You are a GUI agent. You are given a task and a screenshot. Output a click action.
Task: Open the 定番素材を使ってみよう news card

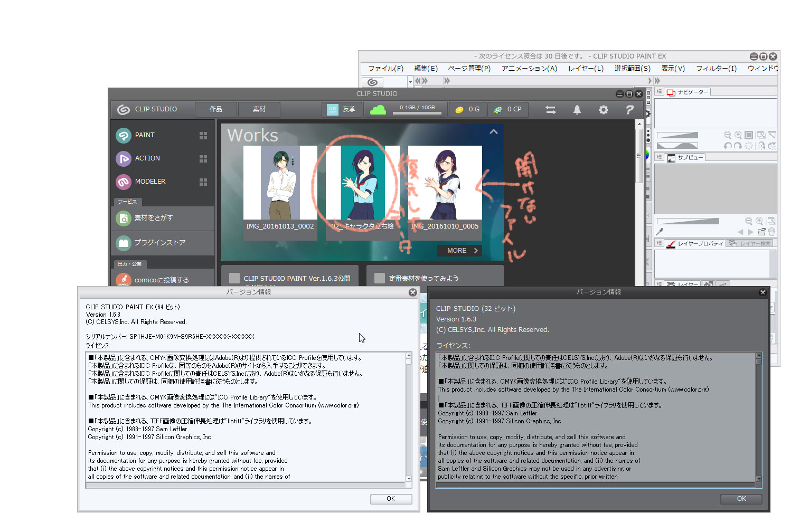[435, 276]
